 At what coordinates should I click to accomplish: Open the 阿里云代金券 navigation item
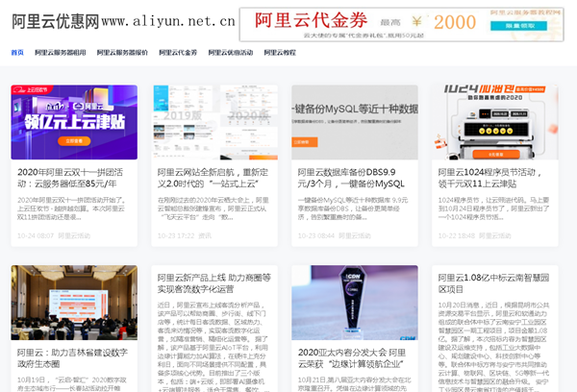[178, 52]
